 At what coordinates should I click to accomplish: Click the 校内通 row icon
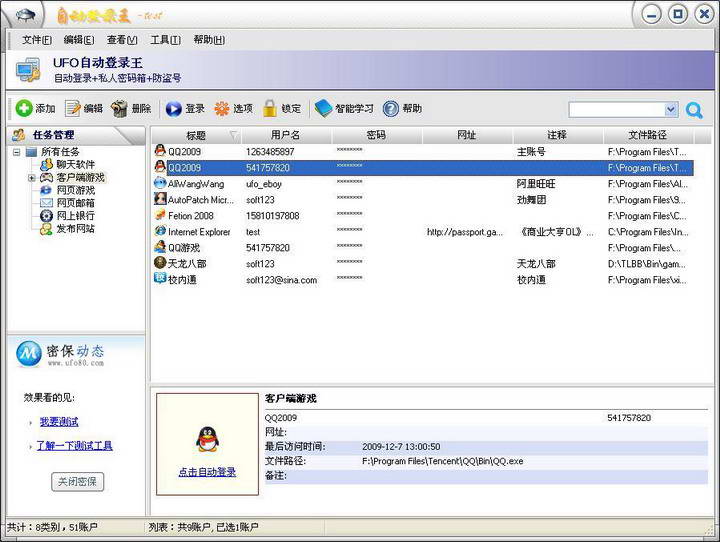(160, 278)
